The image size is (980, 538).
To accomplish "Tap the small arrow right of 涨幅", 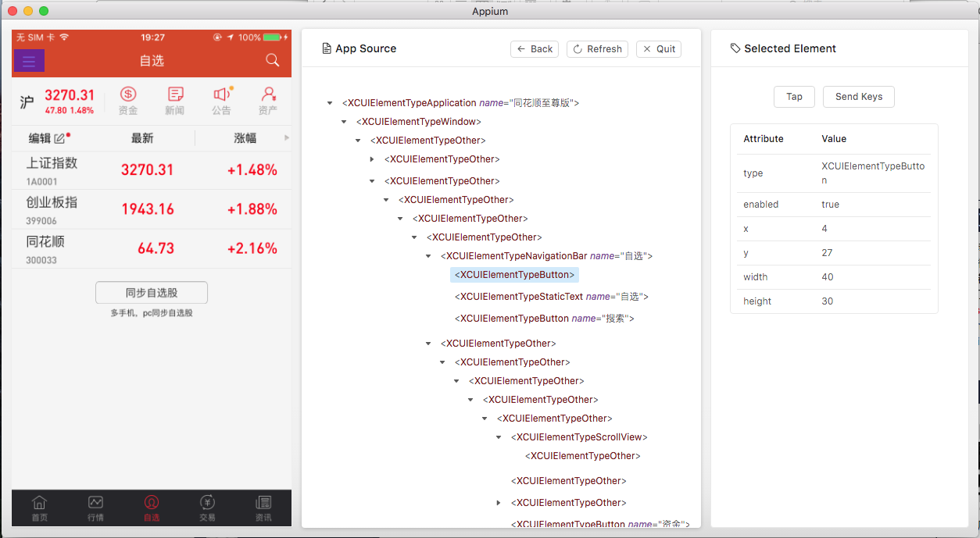I will point(287,138).
